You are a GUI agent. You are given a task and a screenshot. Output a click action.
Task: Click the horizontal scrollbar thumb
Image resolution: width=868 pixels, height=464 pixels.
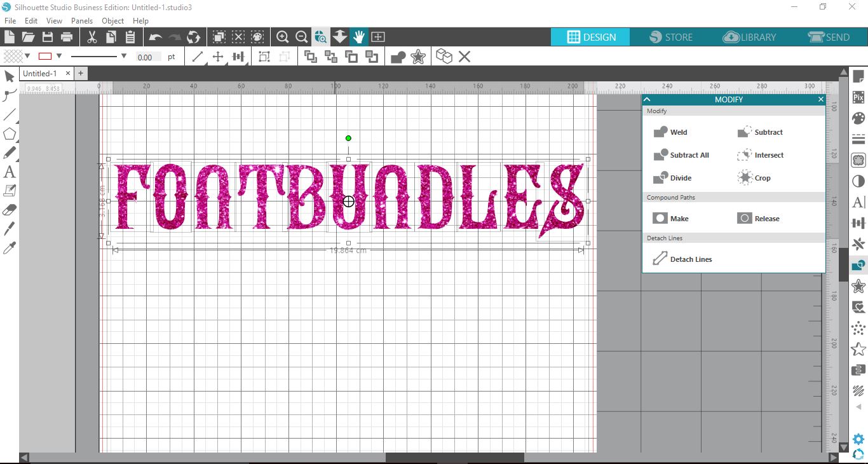point(455,458)
